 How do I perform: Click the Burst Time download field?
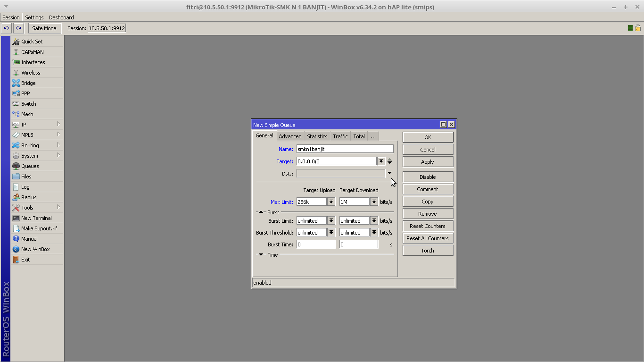358,244
